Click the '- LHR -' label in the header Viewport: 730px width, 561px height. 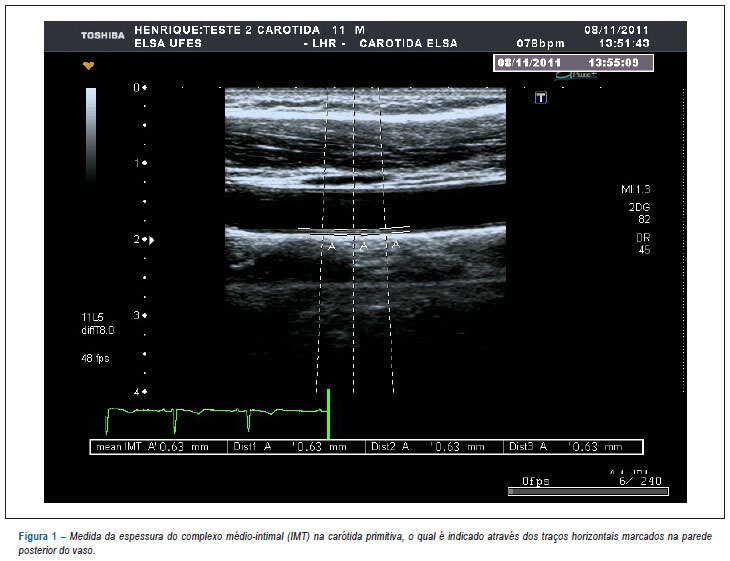coord(324,43)
